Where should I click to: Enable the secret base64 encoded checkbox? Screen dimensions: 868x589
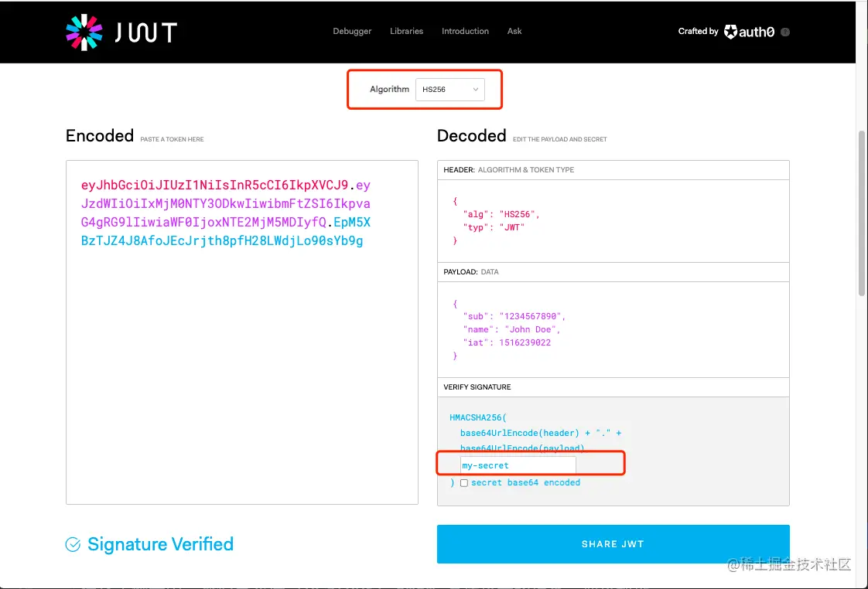463,482
